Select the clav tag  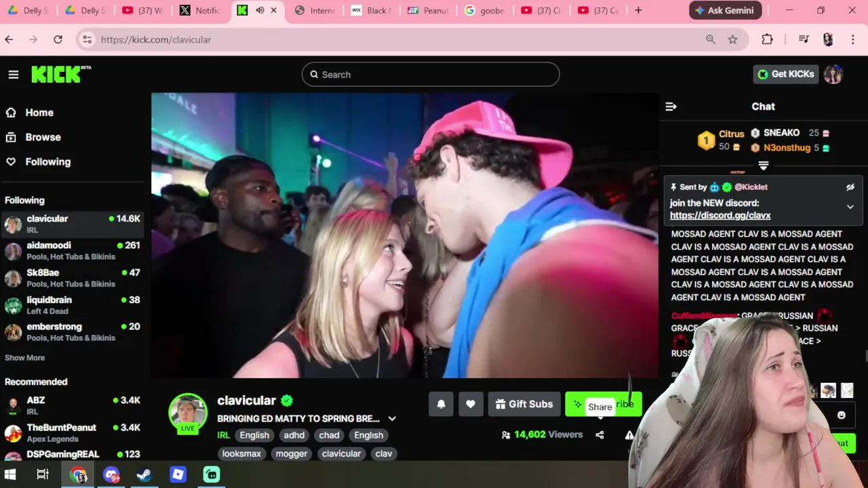384,453
